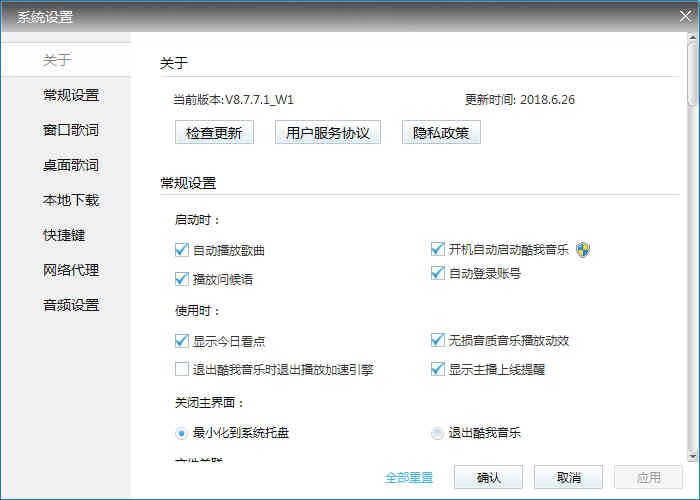Open 网络代理 sidebar item

point(71,270)
